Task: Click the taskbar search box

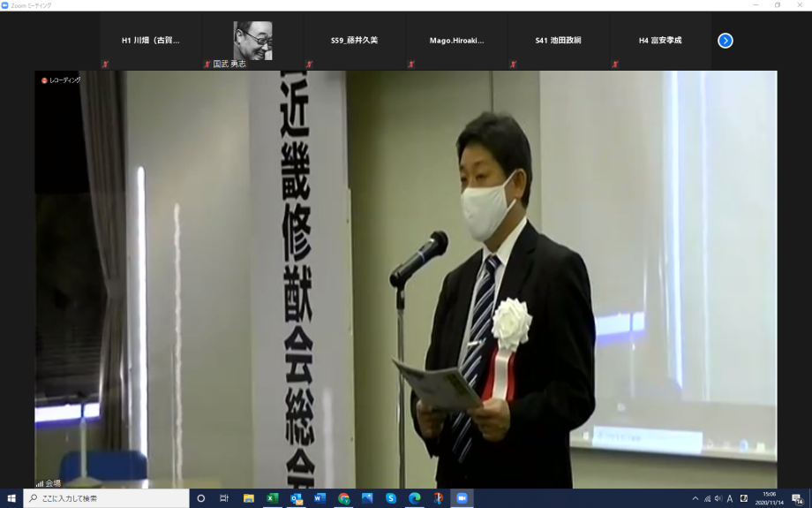Action: pyautogui.click(x=106, y=498)
